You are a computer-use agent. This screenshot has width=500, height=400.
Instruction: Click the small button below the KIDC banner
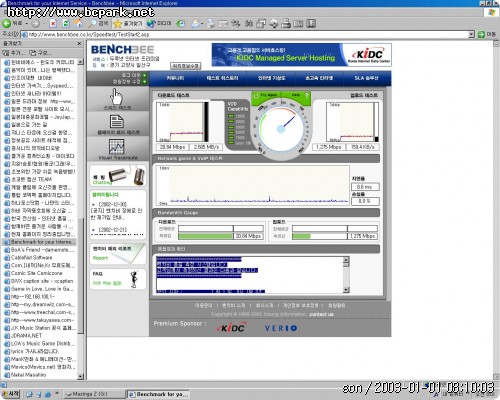pos(185,66)
